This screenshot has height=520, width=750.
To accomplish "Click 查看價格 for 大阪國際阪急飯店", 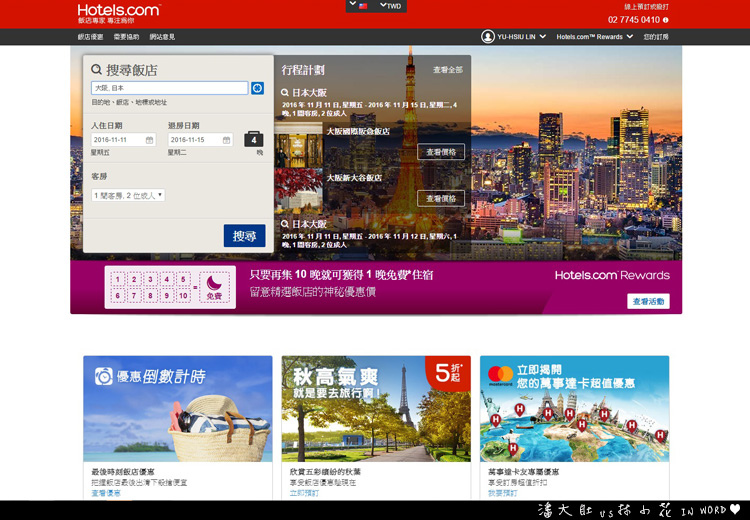I will pos(441,152).
